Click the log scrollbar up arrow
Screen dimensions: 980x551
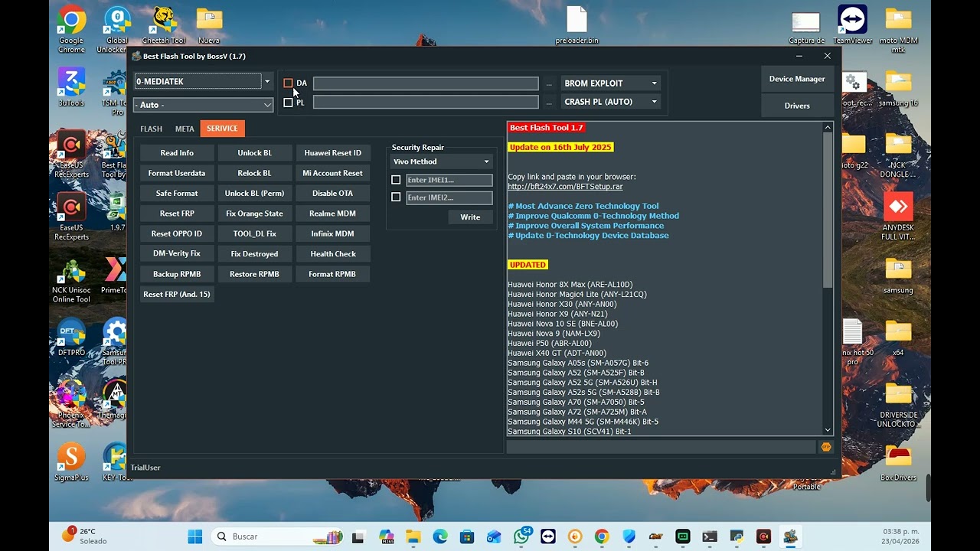tap(828, 127)
